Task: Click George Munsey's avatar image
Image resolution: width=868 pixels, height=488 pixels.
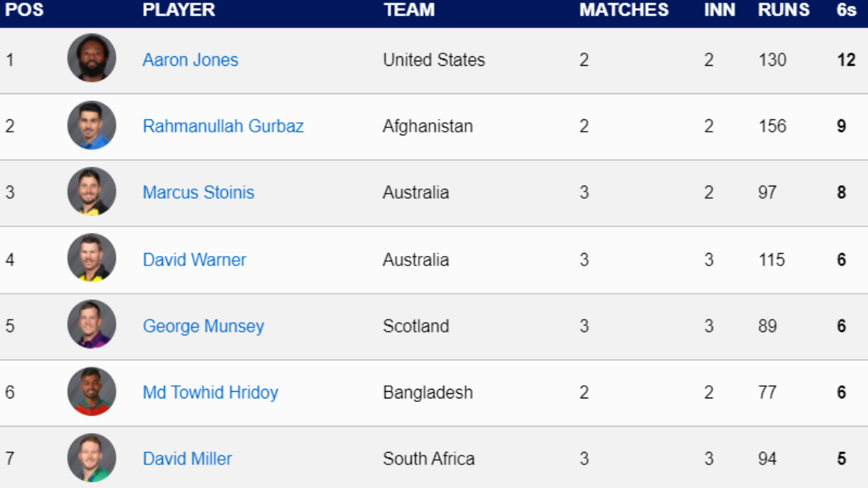Action: [92, 325]
